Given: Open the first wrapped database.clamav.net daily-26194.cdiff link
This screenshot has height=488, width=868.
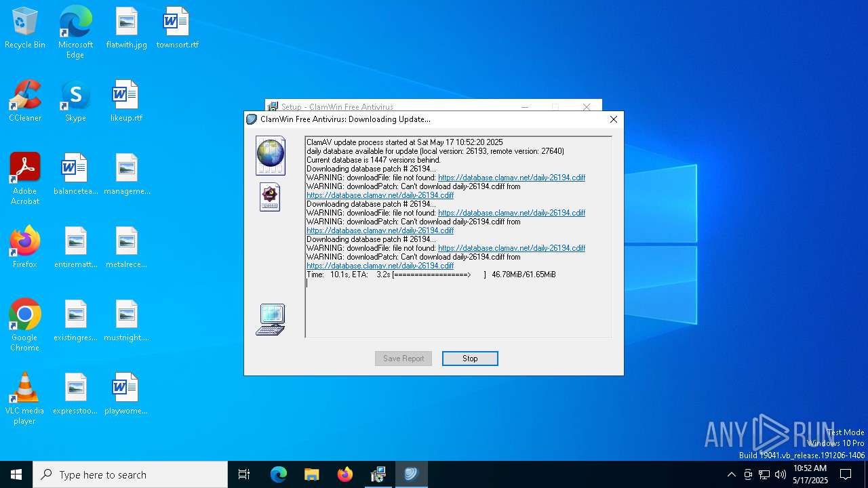Looking at the screenshot, I should click(380, 195).
